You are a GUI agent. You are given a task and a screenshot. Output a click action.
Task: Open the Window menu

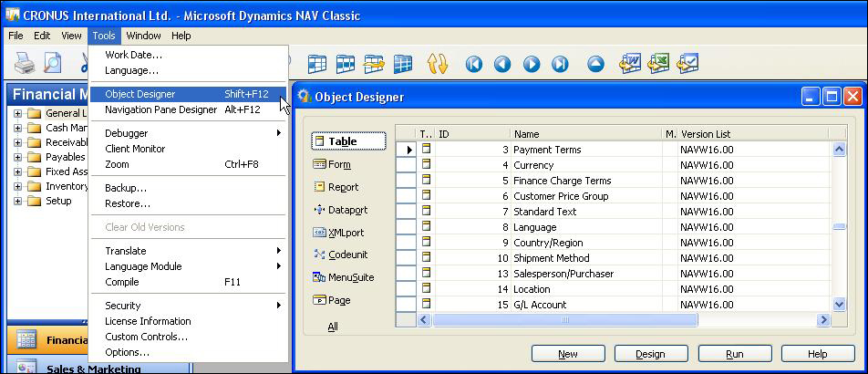point(143,36)
